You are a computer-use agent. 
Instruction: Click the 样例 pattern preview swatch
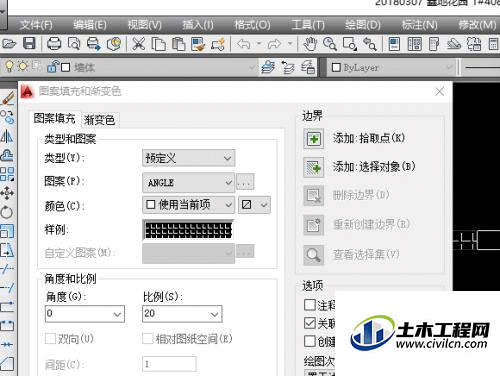[188, 230]
